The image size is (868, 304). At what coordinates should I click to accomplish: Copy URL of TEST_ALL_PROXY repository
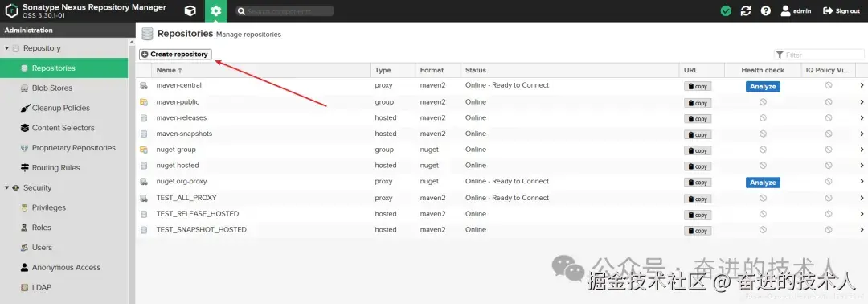698,199
